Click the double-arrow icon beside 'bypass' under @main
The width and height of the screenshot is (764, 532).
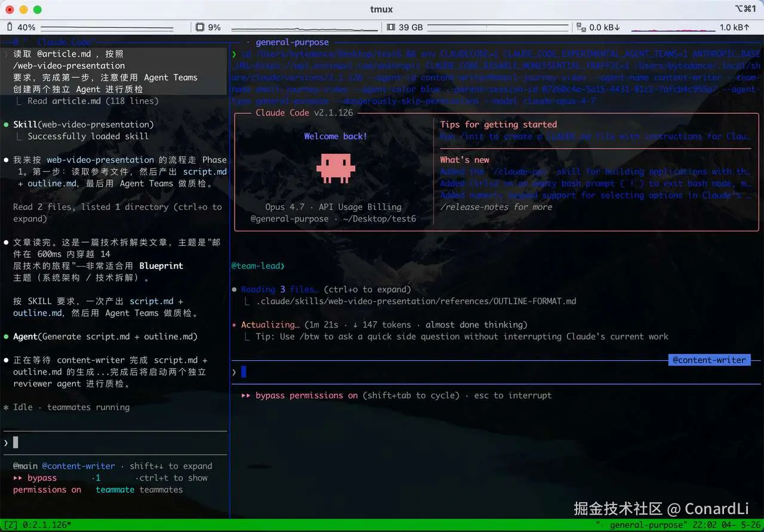[18, 478]
